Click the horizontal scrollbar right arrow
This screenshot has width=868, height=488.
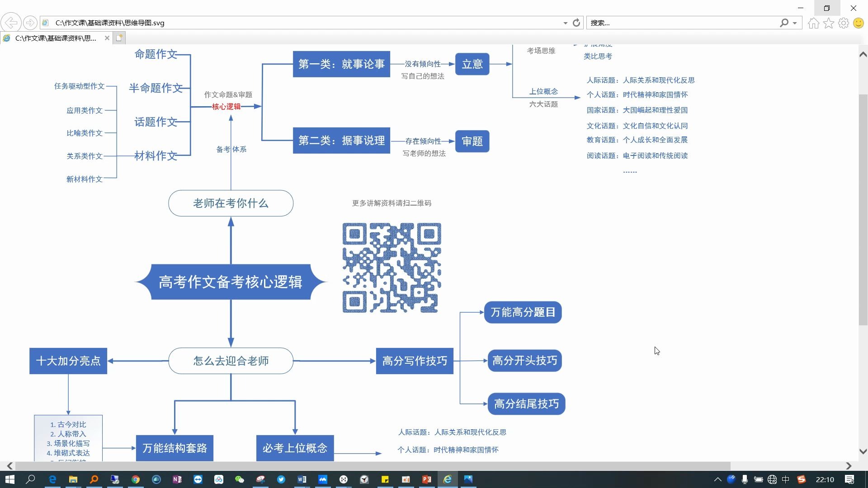(849, 466)
